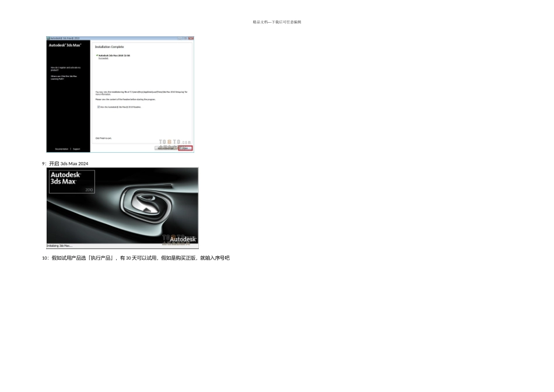Click the red-outlined Finish button
This screenshot has height=392, width=554.
185,148
